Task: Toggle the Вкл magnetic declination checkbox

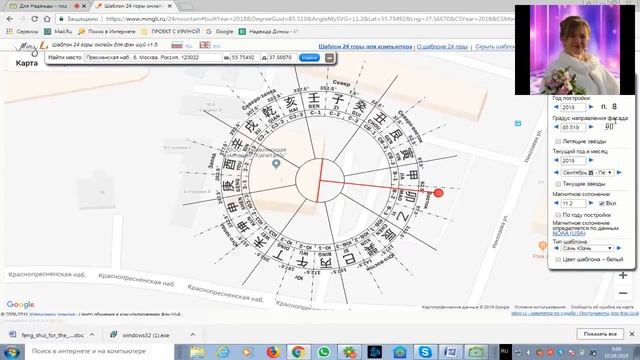Action: 602,203
